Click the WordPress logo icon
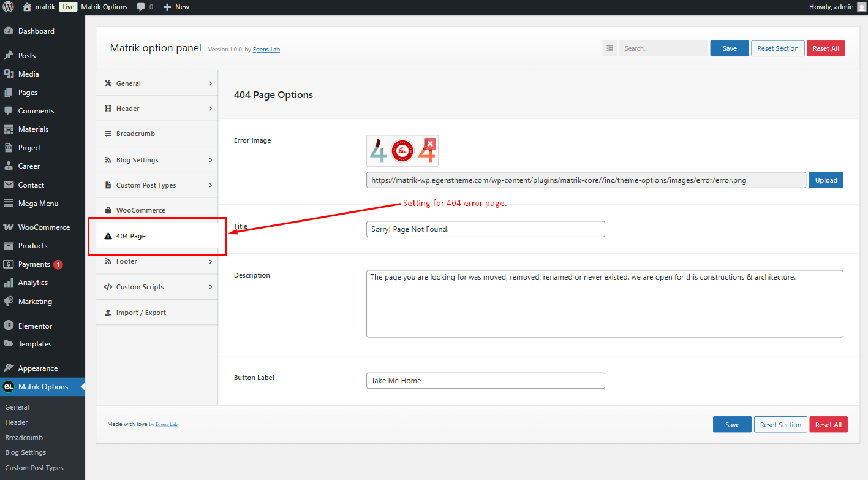The width and height of the screenshot is (868, 480). (8, 7)
